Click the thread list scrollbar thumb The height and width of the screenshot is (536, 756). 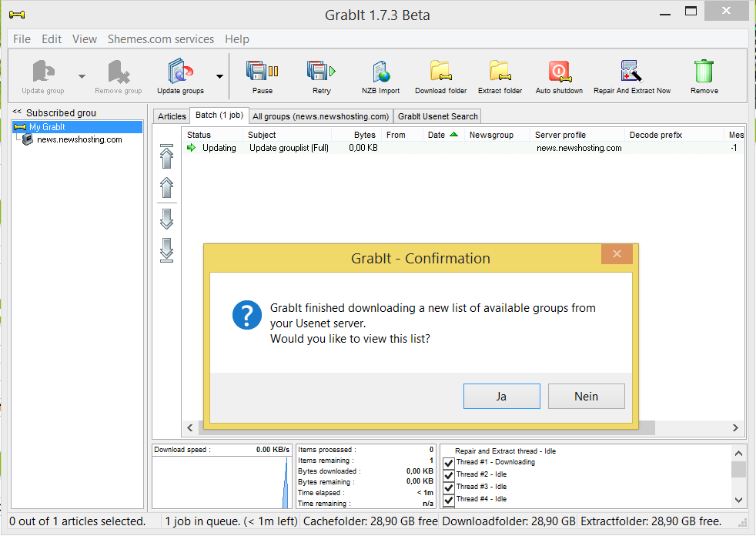(738, 469)
